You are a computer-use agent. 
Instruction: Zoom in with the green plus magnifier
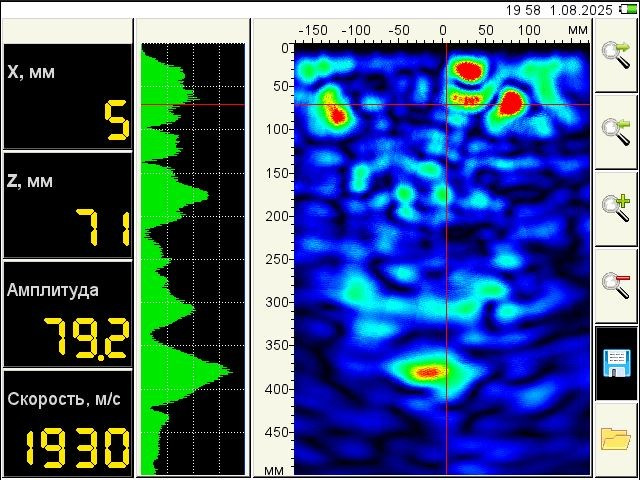pyautogui.click(x=616, y=207)
